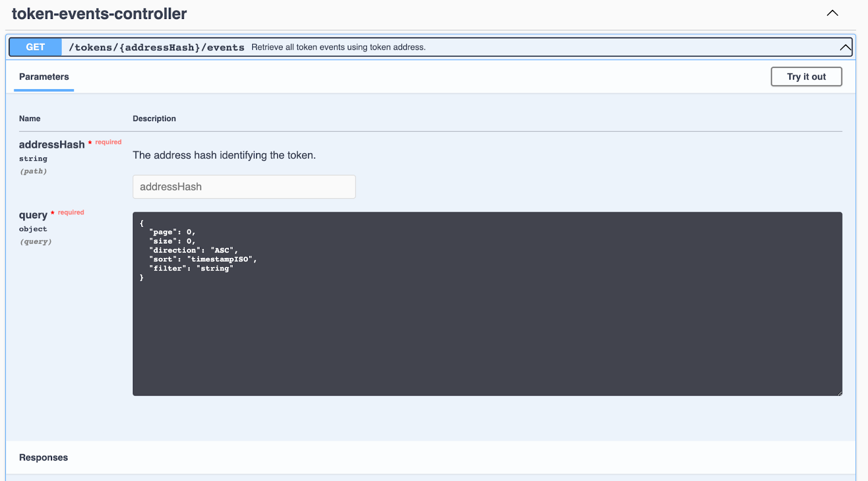Collapse the token-events-controller section chevron
Viewport: 868px width, 481px height.
(x=832, y=13)
